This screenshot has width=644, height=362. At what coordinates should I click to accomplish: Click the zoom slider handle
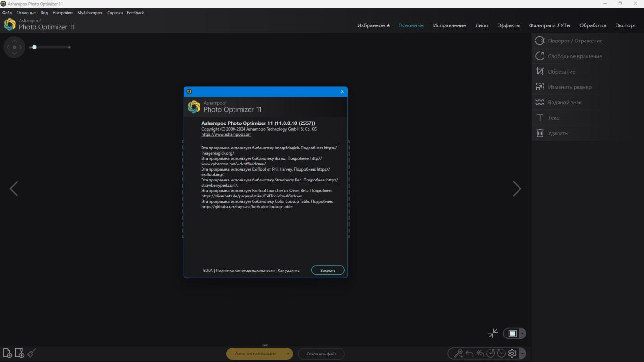34,47
